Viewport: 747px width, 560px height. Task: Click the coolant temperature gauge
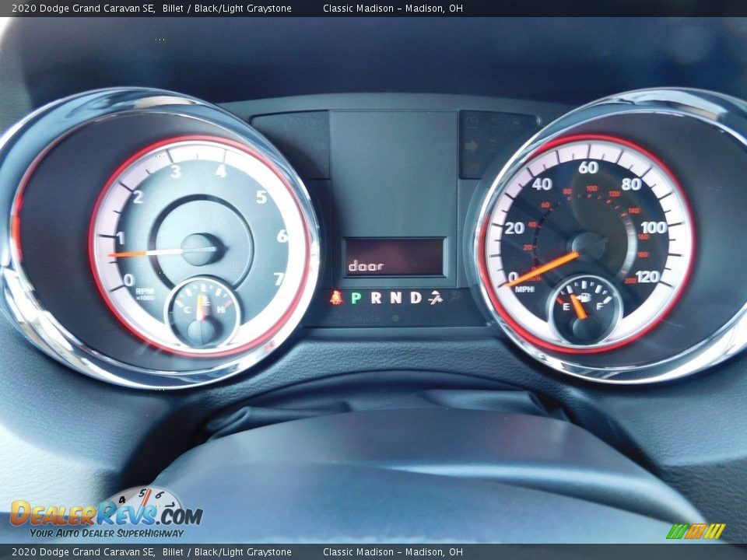[x=202, y=311]
